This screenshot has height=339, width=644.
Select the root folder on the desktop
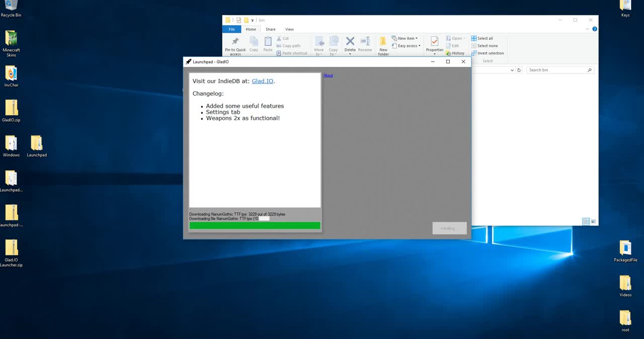tap(625, 321)
